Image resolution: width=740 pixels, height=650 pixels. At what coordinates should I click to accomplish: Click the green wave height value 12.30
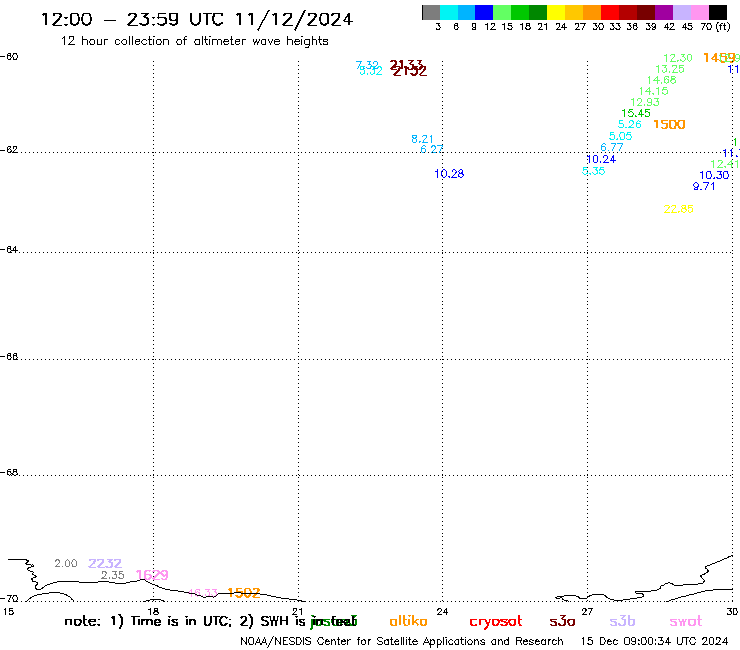[x=678, y=58]
